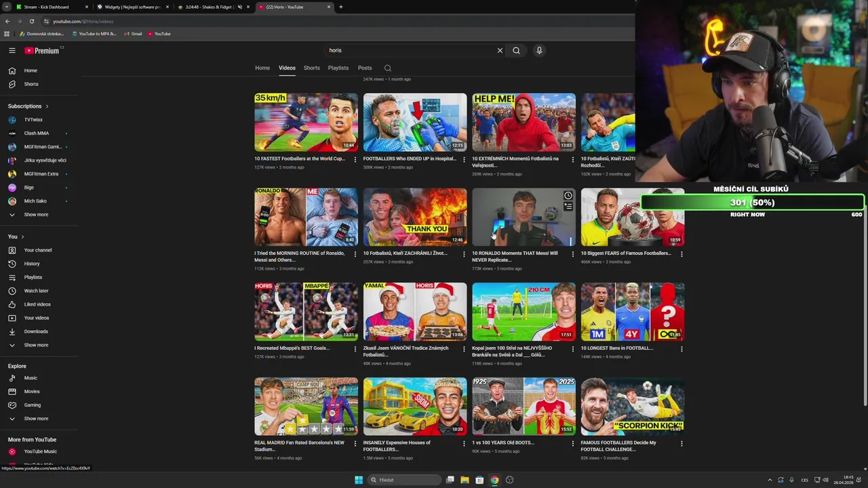The width and height of the screenshot is (868, 488).
Task: Expand Show more under Explore
Action: tap(36, 418)
